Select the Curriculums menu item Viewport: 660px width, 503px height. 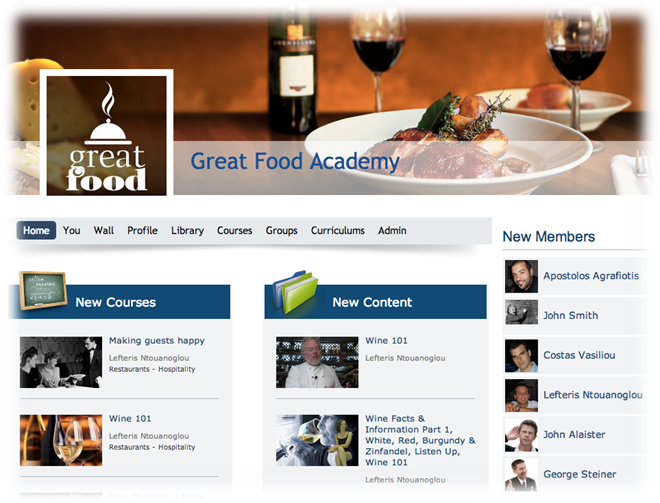pyautogui.click(x=338, y=230)
